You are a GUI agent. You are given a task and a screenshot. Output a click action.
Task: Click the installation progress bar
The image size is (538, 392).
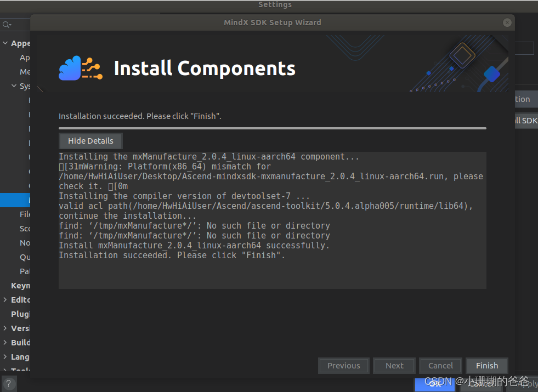click(273, 128)
